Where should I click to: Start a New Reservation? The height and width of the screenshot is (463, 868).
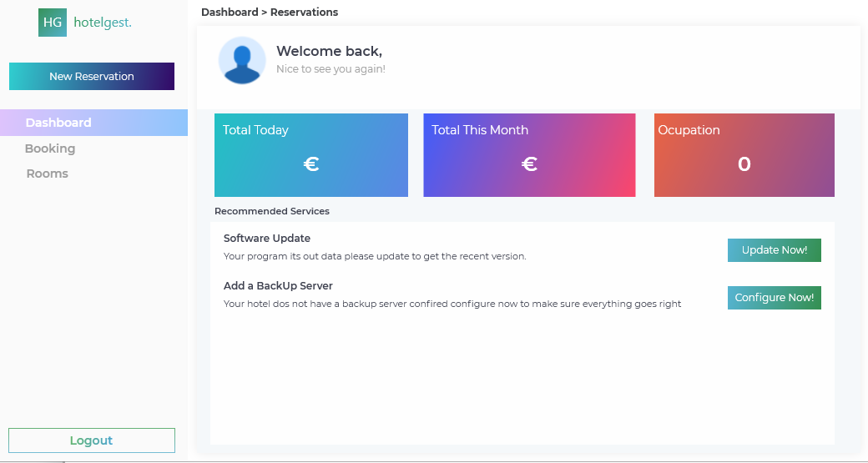(92, 77)
